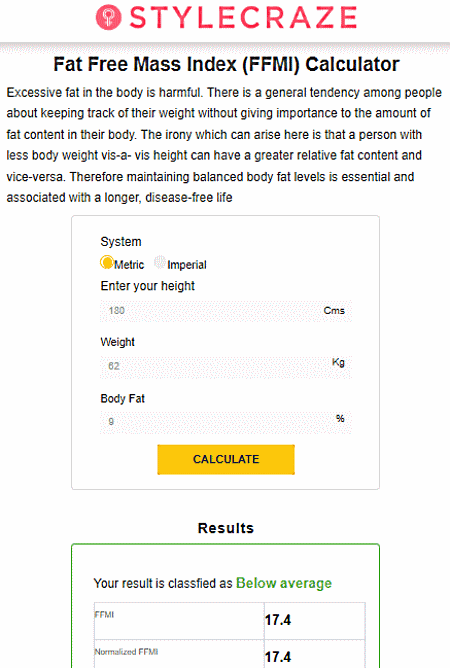
Task: Focus the height input field
Action: click(226, 311)
